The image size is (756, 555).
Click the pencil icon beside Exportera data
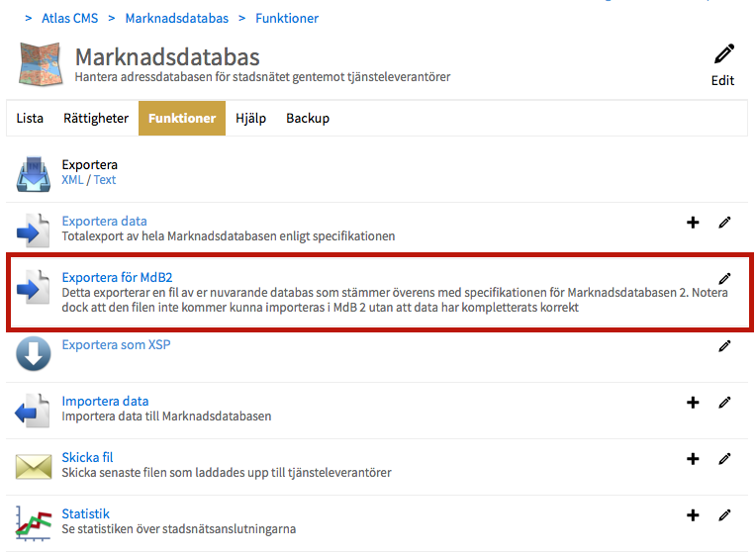(x=724, y=223)
